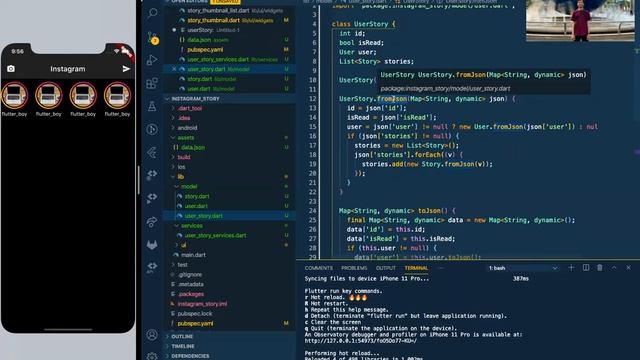The width and height of the screenshot is (640, 360).
Task: Click send paper-plane icon in simulator app
Action: (126, 69)
